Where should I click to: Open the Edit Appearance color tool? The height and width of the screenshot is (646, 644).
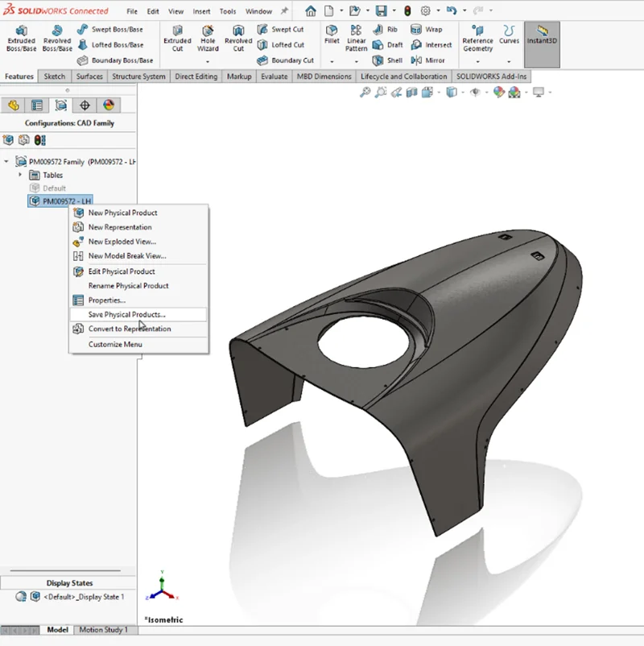tap(497, 93)
